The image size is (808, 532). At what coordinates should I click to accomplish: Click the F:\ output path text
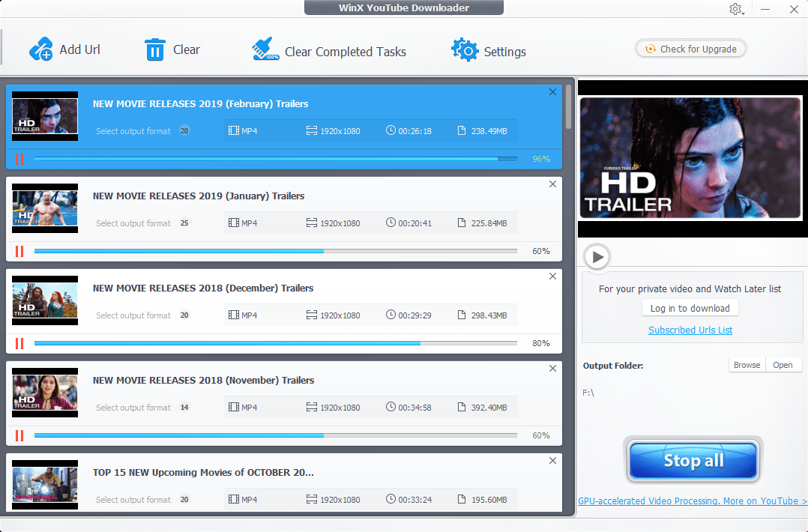click(588, 393)
